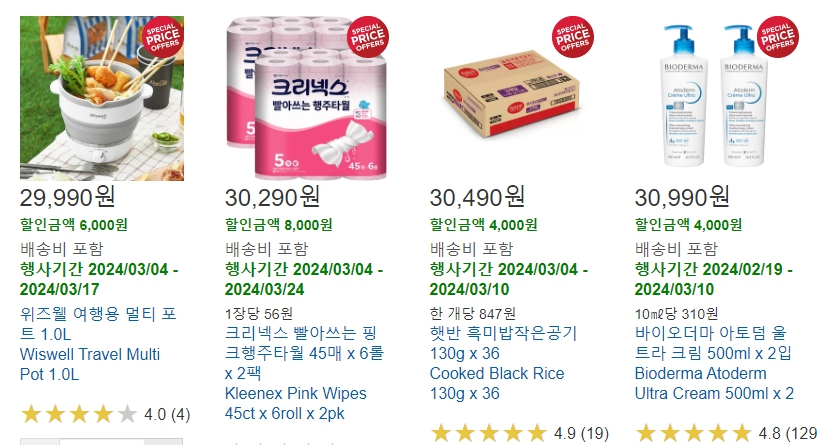817x445 pixels.
Task: Open the Kleenex Pink Wipes product image
Action: 307,98
